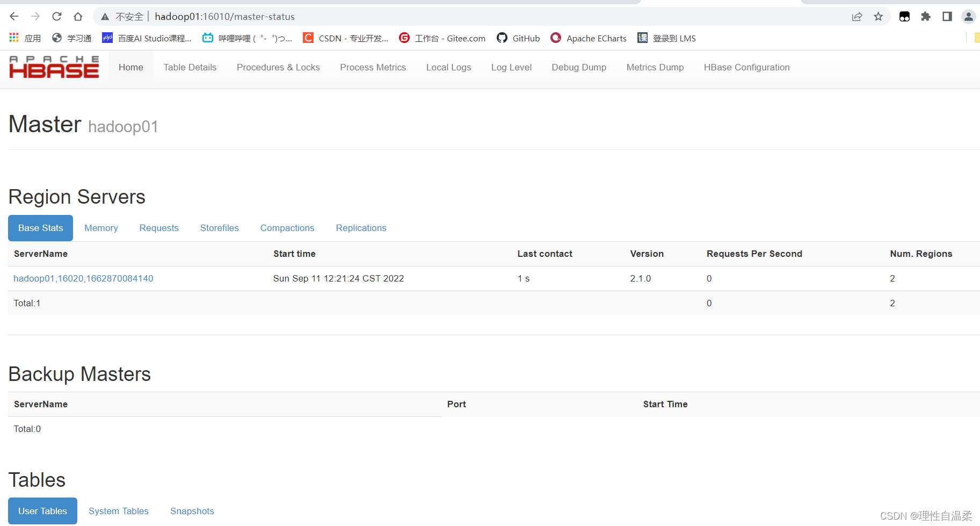Screen dimensions: 980x526
Task: Click the Backup Masters Port header
Action: pyautogui.click(x=456, y=404)
